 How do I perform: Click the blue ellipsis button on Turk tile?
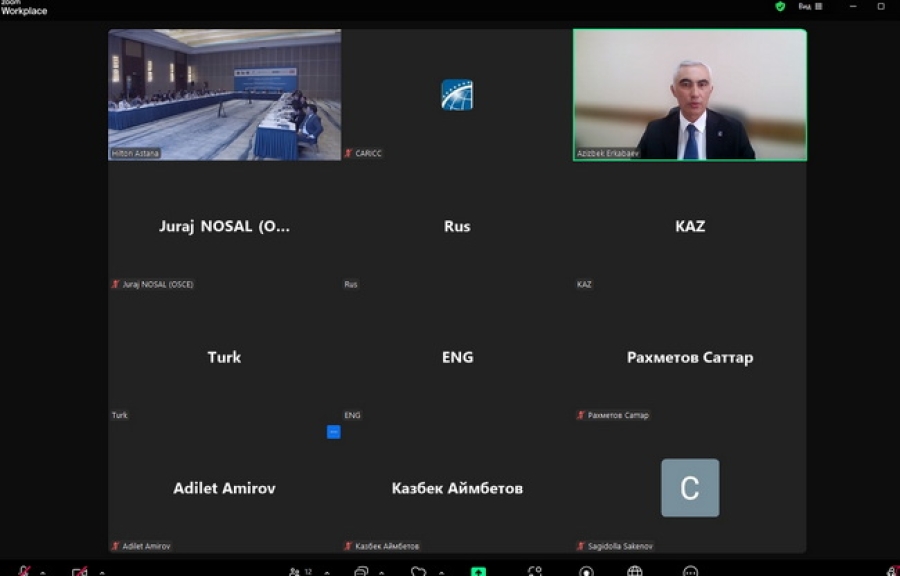point(334,432)
